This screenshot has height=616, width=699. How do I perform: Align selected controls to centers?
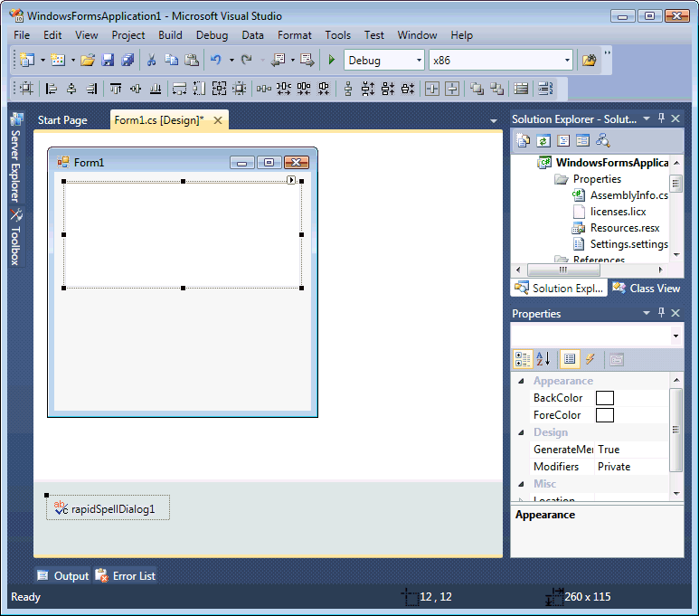(x=71, y=89)
